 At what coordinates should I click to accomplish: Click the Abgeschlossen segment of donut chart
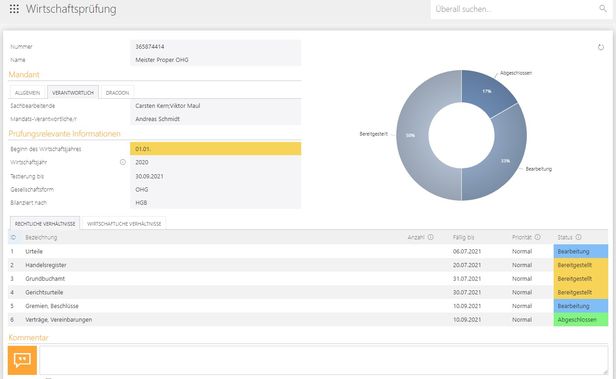pyautogui.click(x=487, y=92)
